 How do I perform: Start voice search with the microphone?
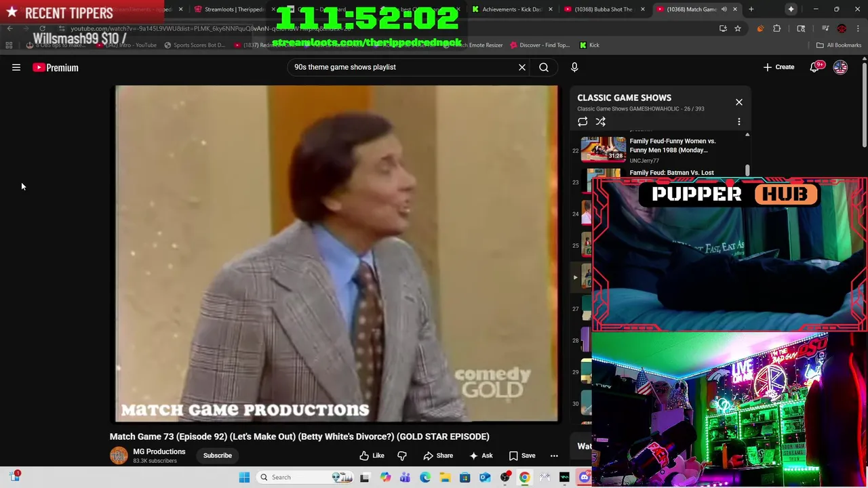click(574, 67)
